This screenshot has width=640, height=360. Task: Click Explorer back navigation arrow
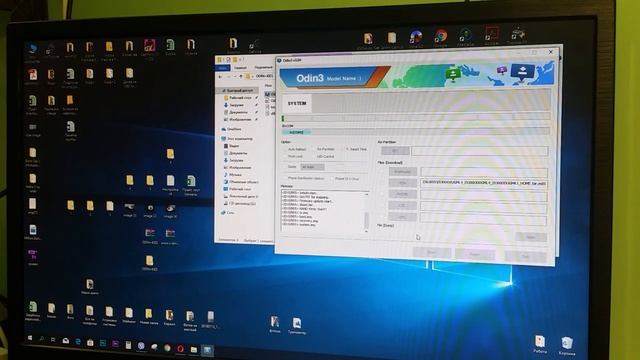tap(220, 76)
